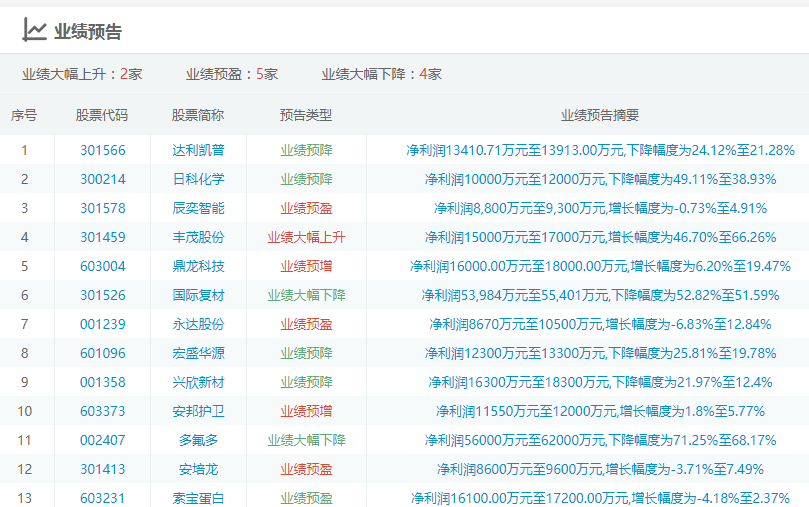Click 业绩大幅上升 type in 丰茂股份 row
The width and height of the screenshot is (809, 507).
(x=306, y=237)
